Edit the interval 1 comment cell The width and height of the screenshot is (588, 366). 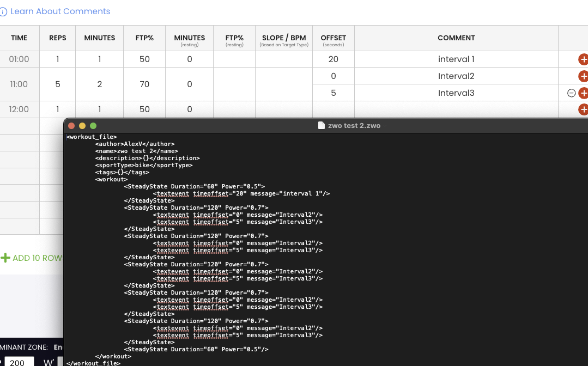point(456,59)
